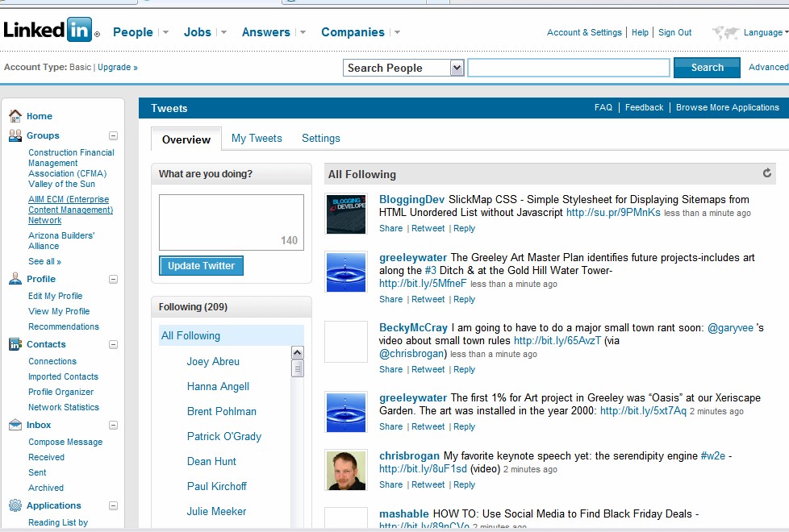Collapse the Inbox section
The width and height of the screenshot is (789, 532).
tap(113, 426)
